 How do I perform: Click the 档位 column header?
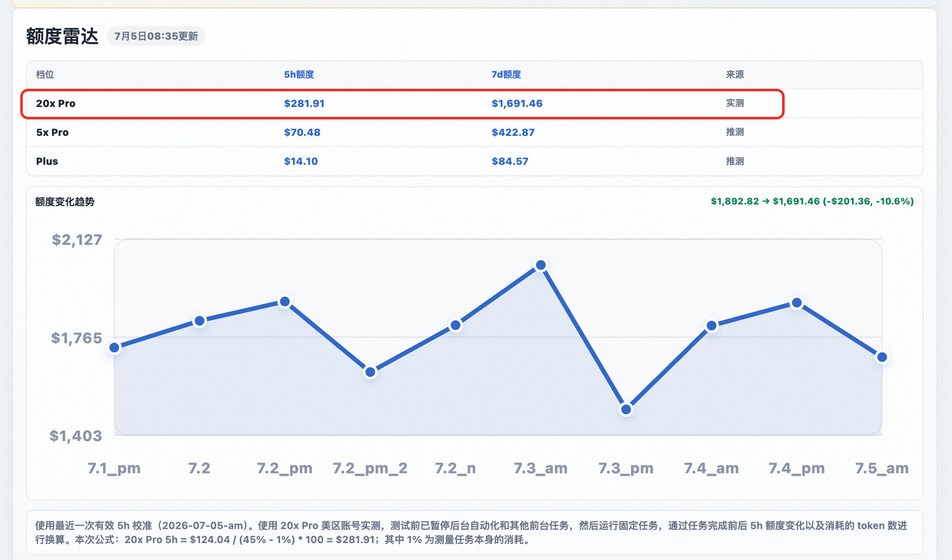45,74
